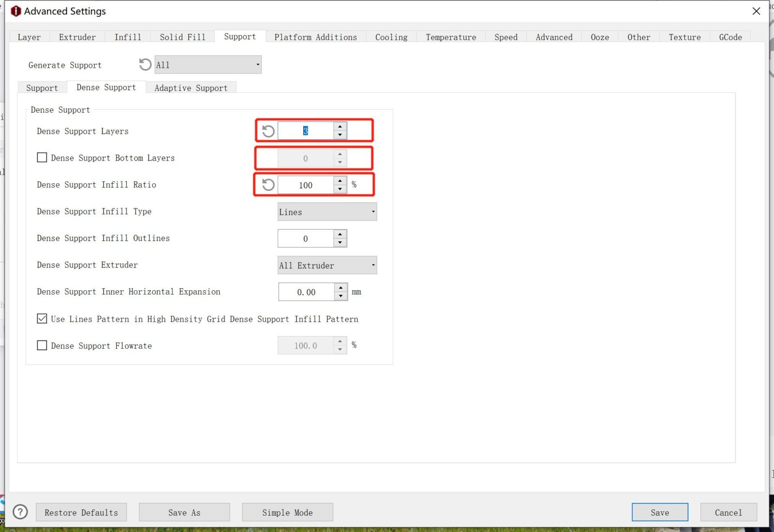The image size is (774, 532).
Task: Switch to the Platform Additions tab
Action: coord(315,37)
